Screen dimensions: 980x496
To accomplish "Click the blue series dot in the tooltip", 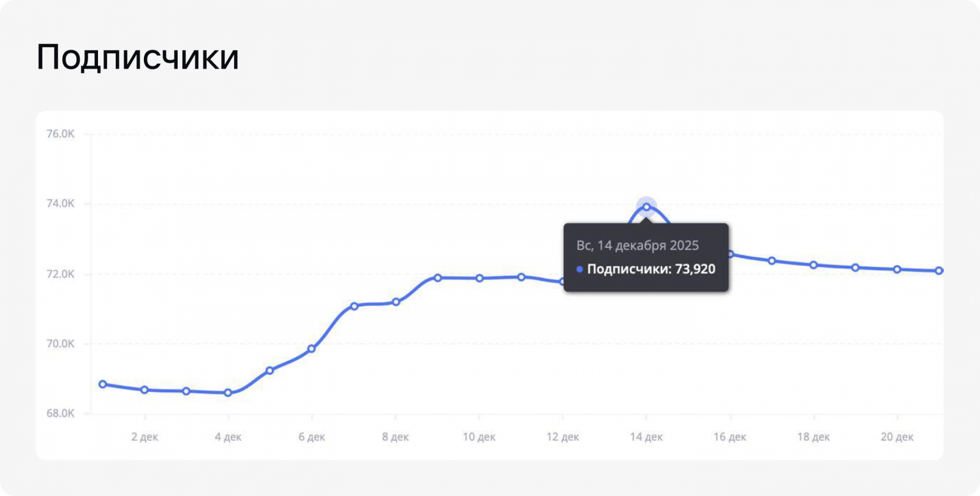I will click(x=579, y=269).
